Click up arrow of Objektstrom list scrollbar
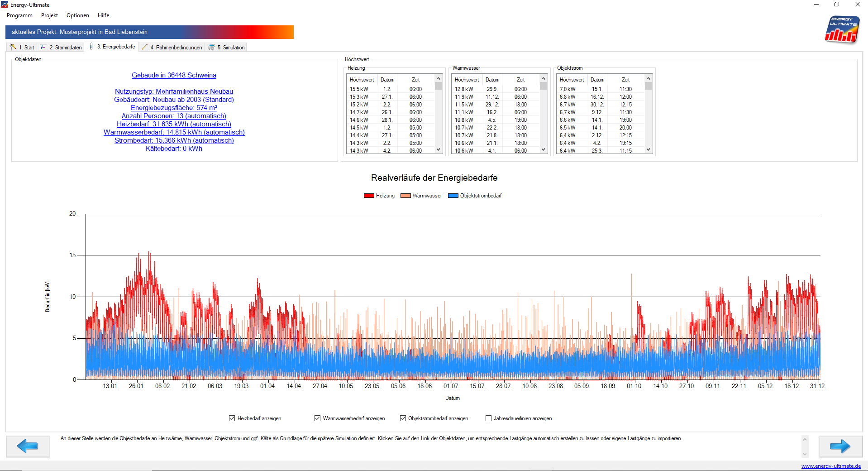 (x=649, y=78)
